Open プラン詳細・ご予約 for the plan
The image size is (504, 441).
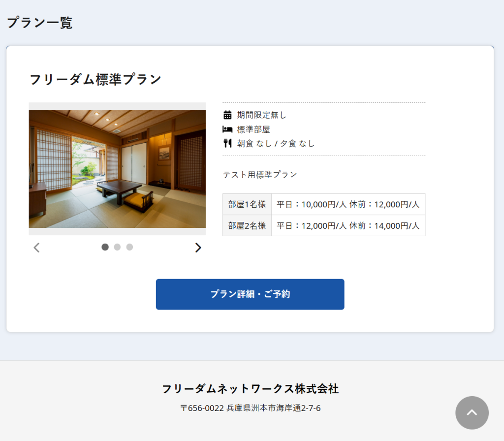coord(250,294)
